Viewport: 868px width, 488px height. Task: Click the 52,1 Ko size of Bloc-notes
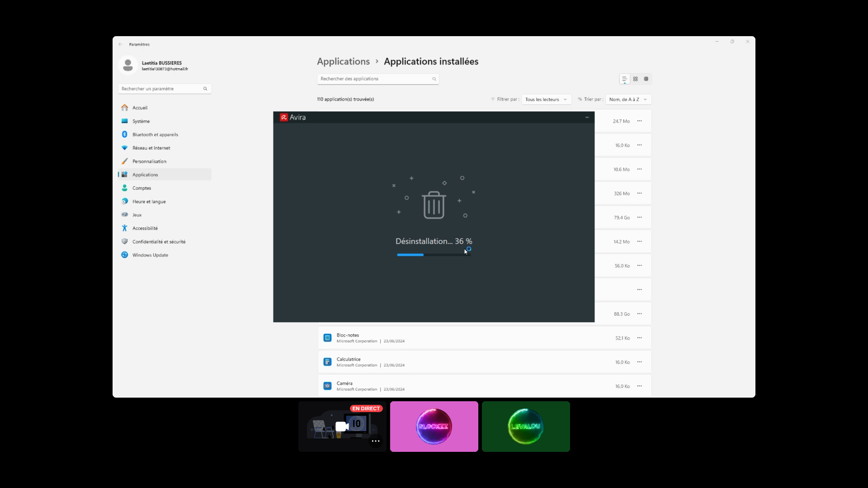[x=623, y=338]
